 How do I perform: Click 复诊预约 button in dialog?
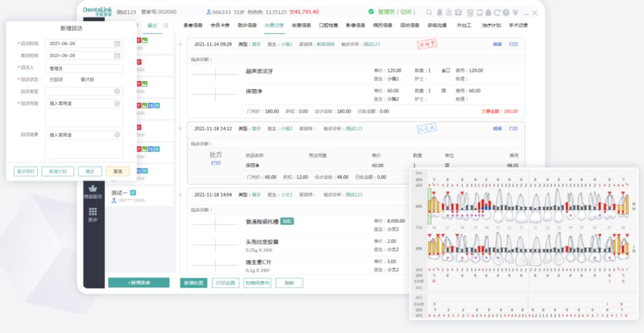(x=25, y=172)
